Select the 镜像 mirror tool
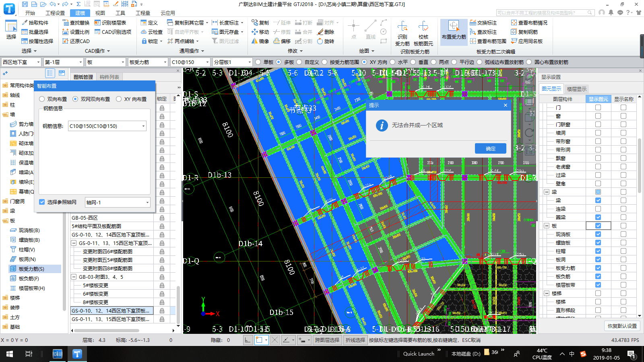 coord(260,41)
